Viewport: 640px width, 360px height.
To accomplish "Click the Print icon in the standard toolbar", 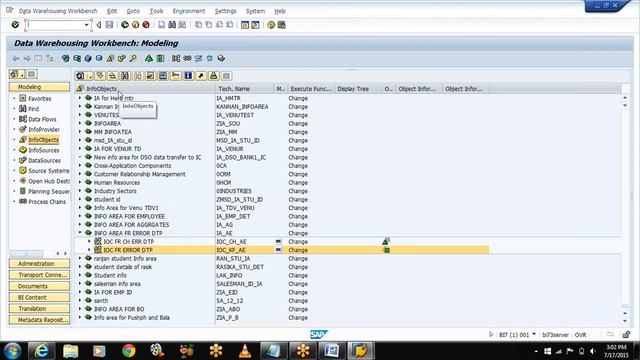I will (162, 25).
